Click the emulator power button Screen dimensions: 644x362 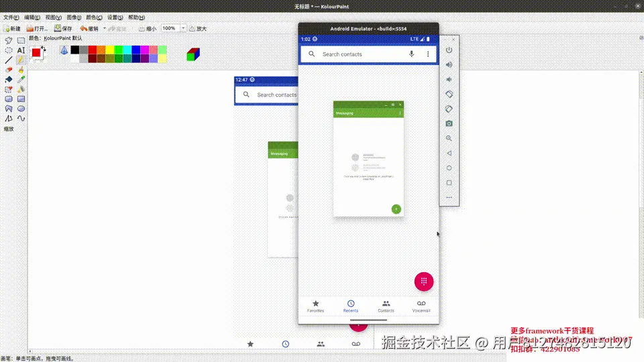pos(449,50)
